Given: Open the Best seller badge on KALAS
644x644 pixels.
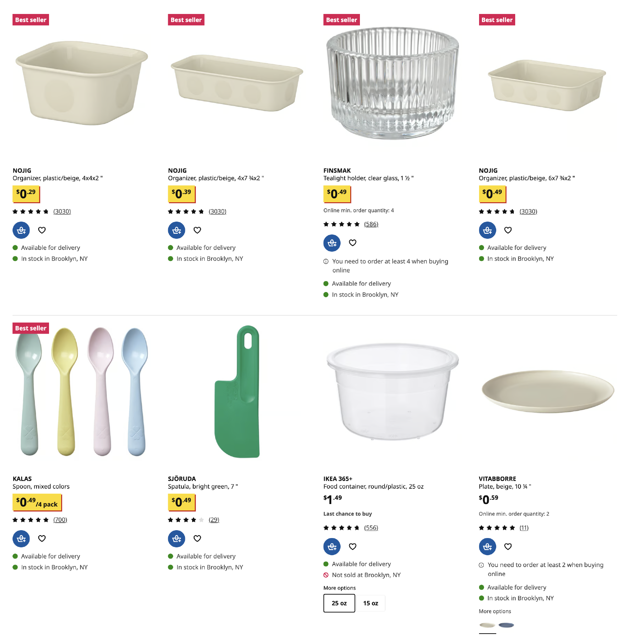Looking at the screenshot, I should (31, 328).
